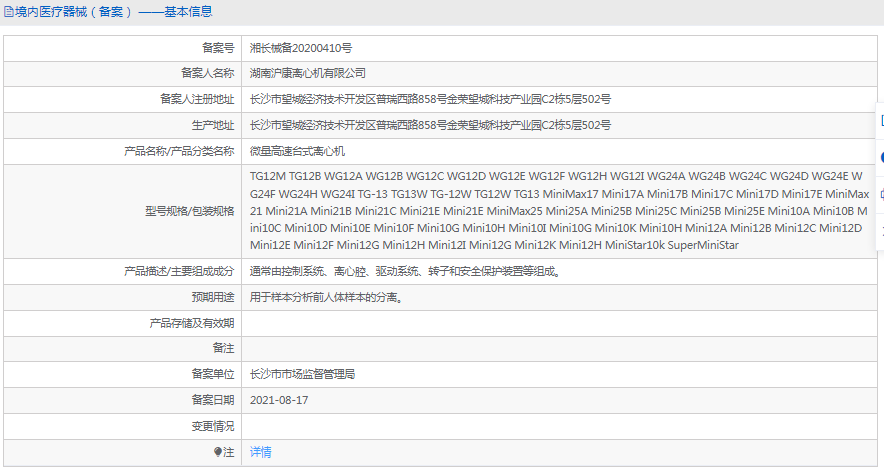Click the 境内医疗器械（备案）——基本信息 header title
The image size is (884, 475).
coord(113,12)
